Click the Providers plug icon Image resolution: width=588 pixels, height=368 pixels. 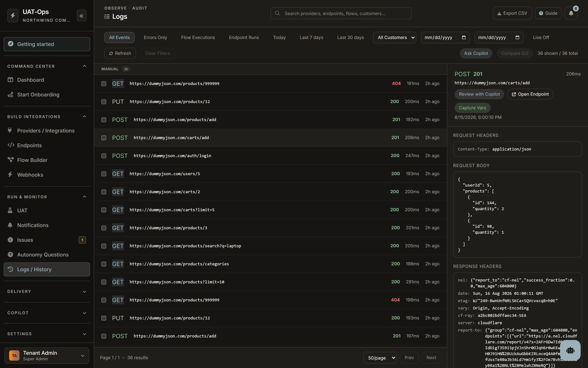(10, 130)
